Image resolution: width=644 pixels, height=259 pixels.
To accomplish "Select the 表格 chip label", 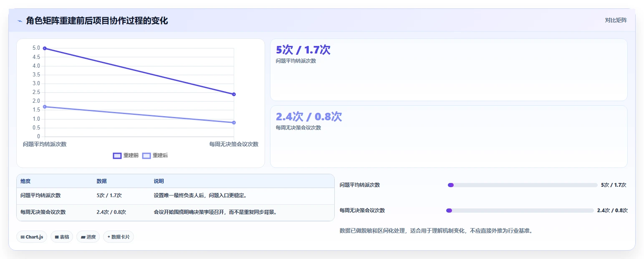I will (64, 237).
